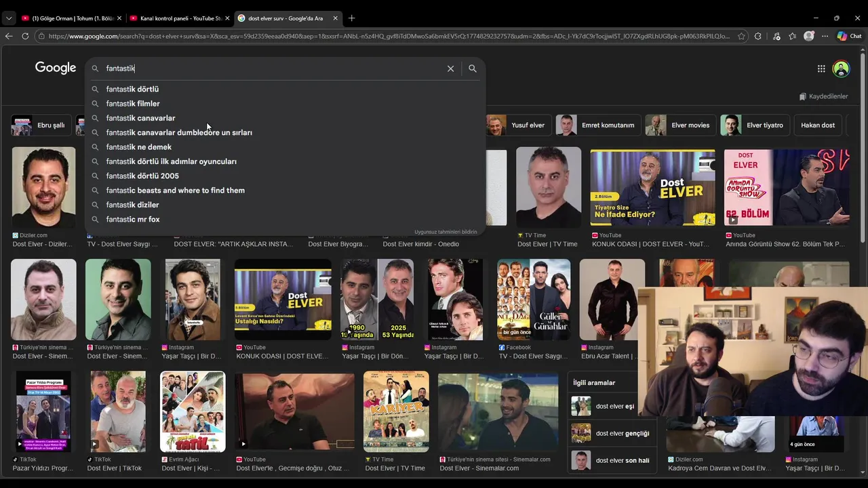Open Ebru Acar Talent Instagram thumbnail

pos(612,300)
